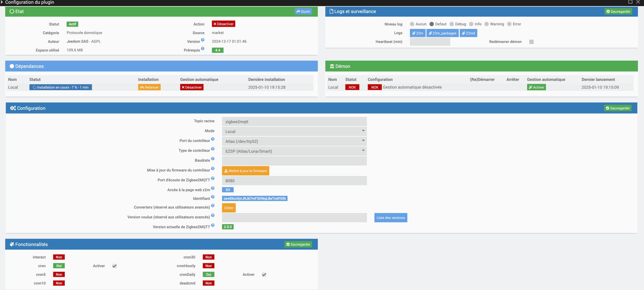Screen dimensions: 644x290
Task: Click Relancer to reinstall dependencies
Action: tap(149, 87)
